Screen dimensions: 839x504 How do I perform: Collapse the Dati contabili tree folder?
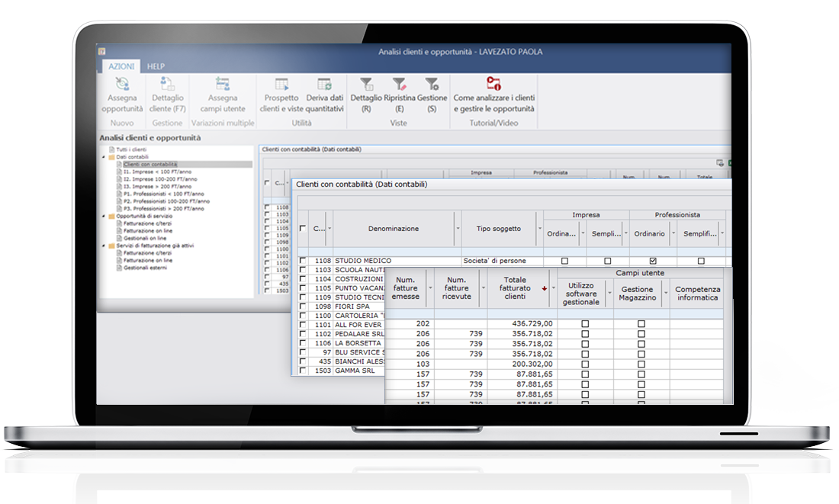pos(104,157)
